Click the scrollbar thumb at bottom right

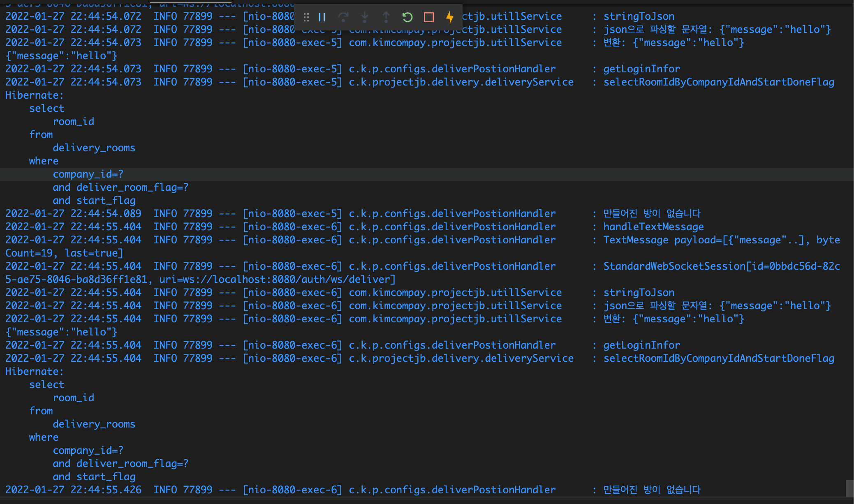[x=849, y=488]
